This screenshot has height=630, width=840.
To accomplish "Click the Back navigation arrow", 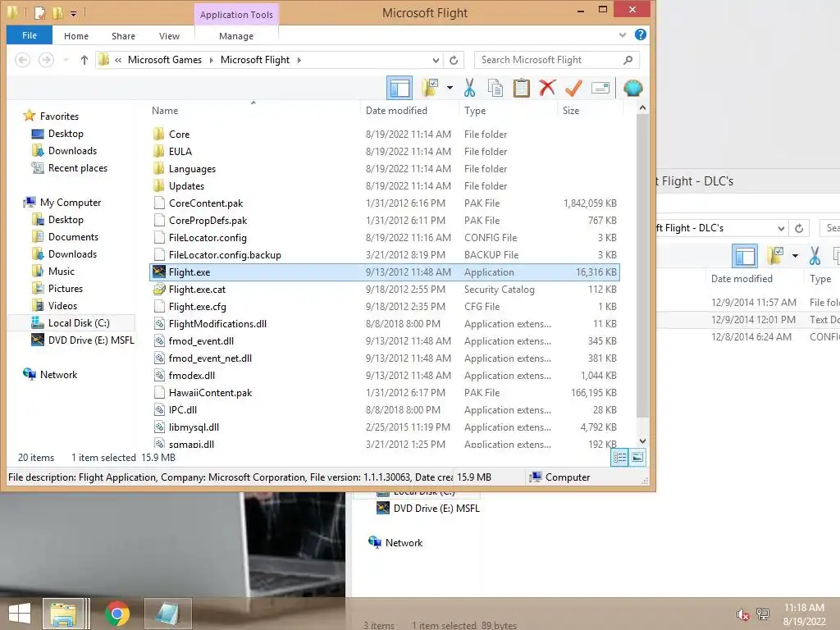I will (22, 60).
